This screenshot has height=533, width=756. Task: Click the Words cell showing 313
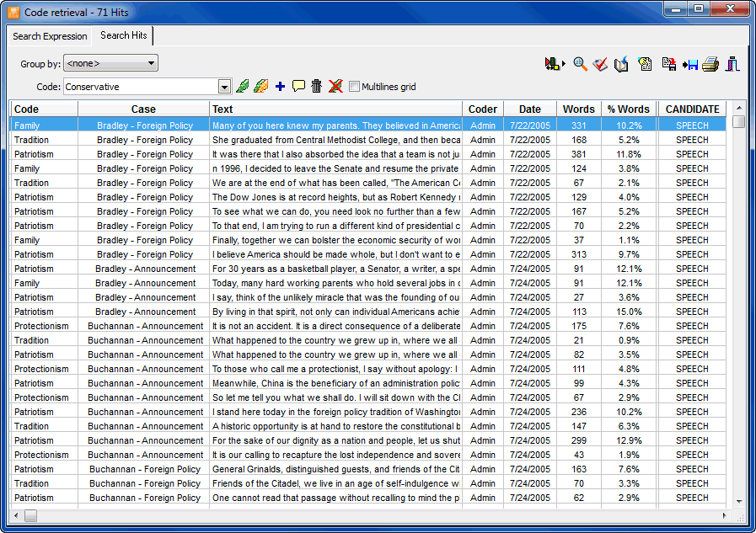tap(578, 254)
